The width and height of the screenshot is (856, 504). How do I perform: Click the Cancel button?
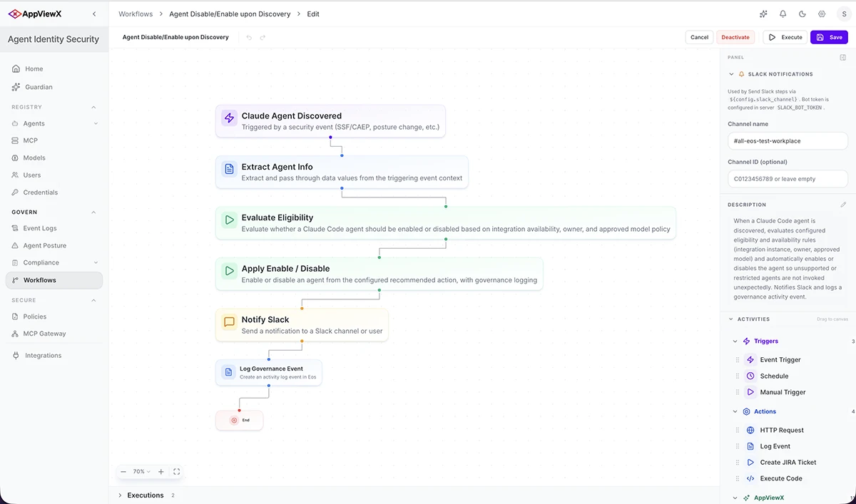[x=699, y=37]
